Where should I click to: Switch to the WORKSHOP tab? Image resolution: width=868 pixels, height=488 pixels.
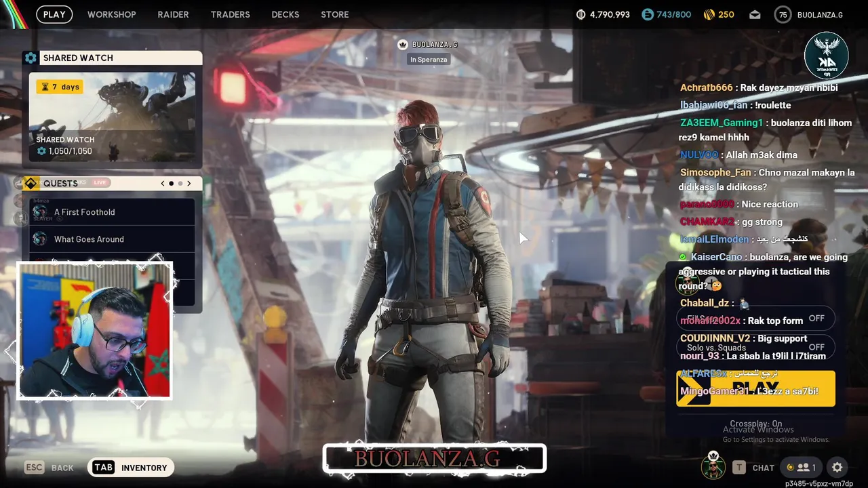[x=112, y=14]
